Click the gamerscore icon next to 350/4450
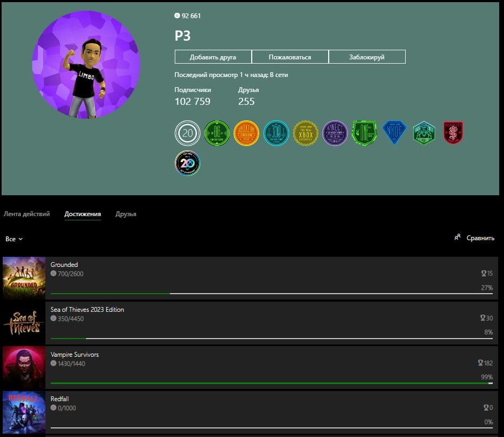Screen dimensions: 504x437 pyautogui.click(x=53, y=318)
